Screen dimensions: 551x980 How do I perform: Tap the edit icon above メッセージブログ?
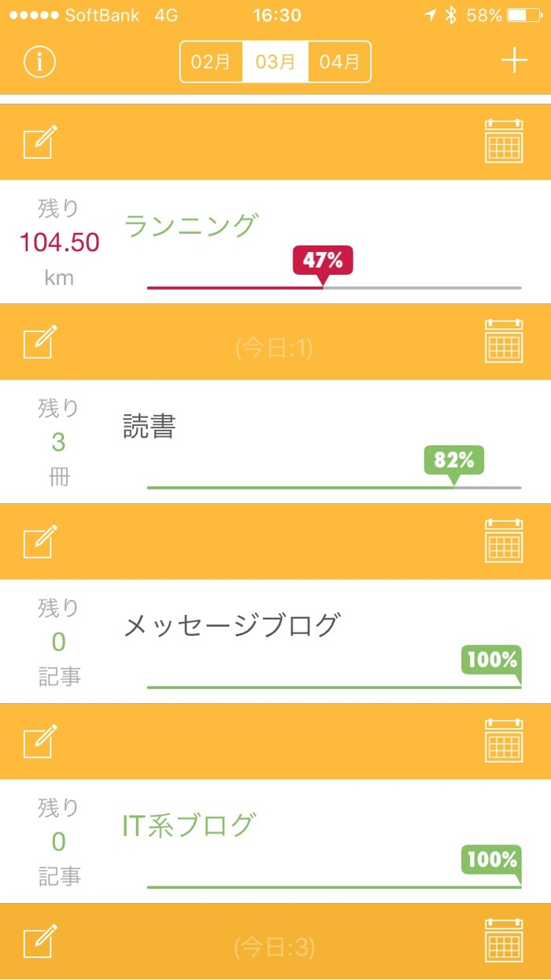tap(40, 542)
